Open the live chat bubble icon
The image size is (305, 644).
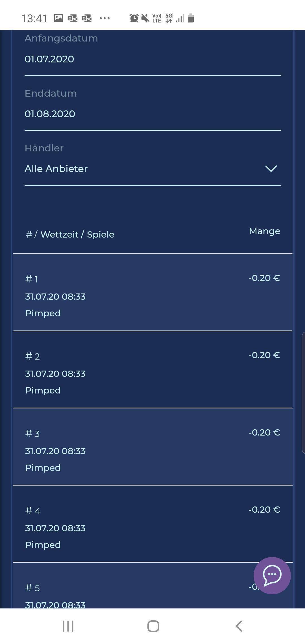(272, 575)
